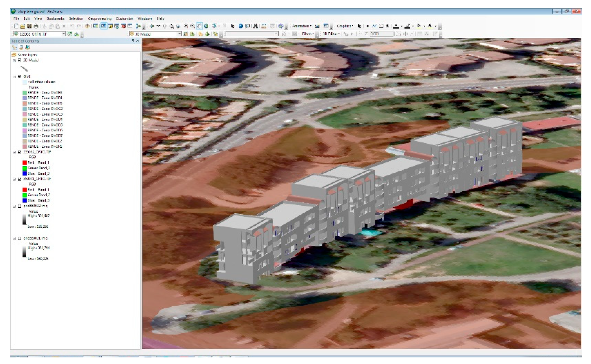Uncheck the 3D Model layer checkbox
The image size is (591, 364).
(x=19, y=60)
